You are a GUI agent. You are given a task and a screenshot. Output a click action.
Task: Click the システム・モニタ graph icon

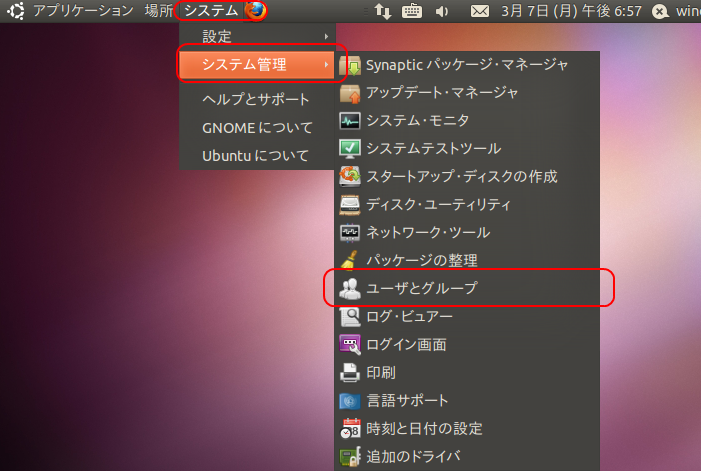point(350,121)
